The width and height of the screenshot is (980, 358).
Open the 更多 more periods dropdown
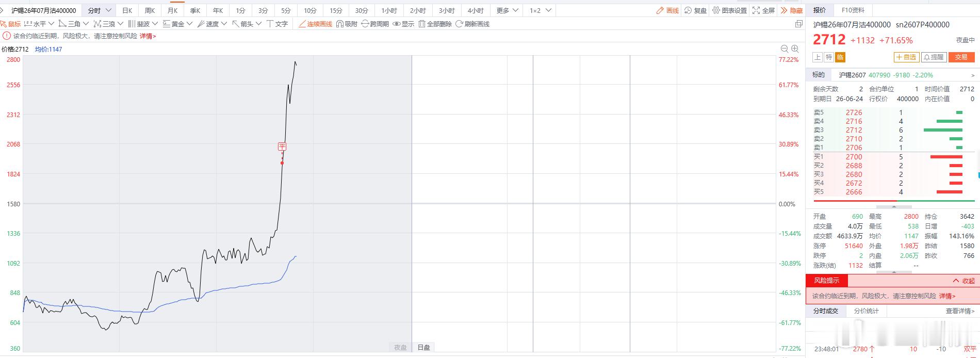515,10
